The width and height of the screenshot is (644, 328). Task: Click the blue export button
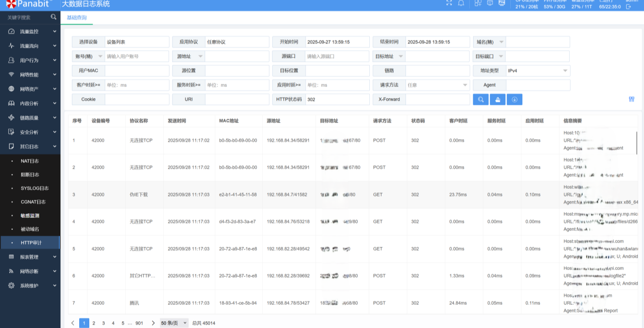coord(497,100)
